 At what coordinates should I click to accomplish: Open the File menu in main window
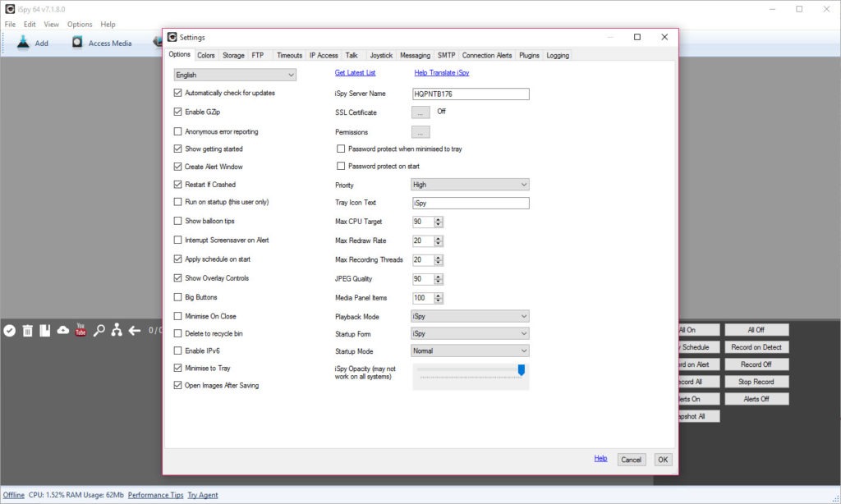[10, 24]
